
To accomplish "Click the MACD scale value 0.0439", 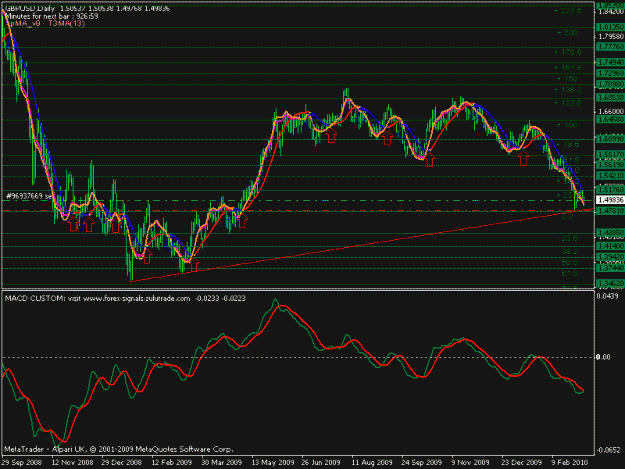I will coord(608,296).
